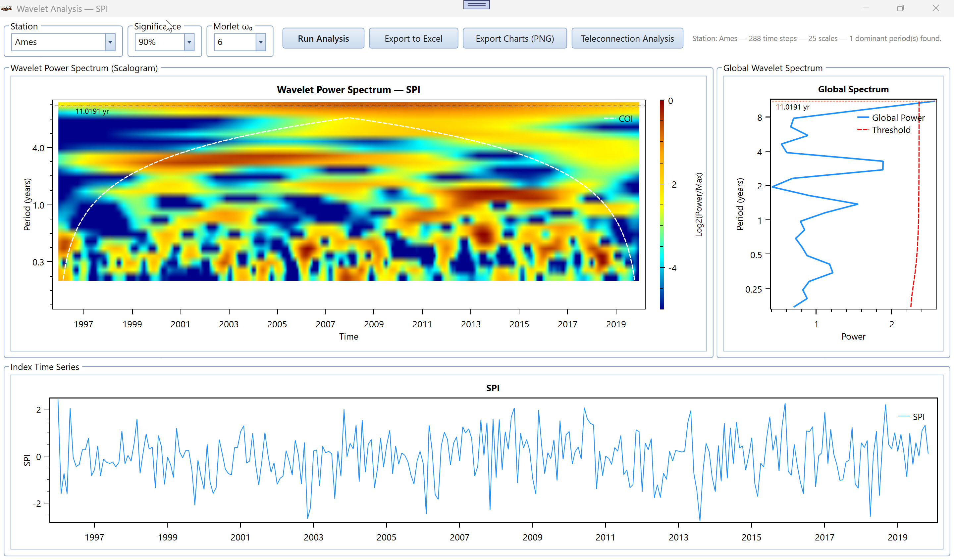Click the global spectrum's 11.0191 yr label
The width and height of the screenshot is (954, 560).
pos(792,107)
